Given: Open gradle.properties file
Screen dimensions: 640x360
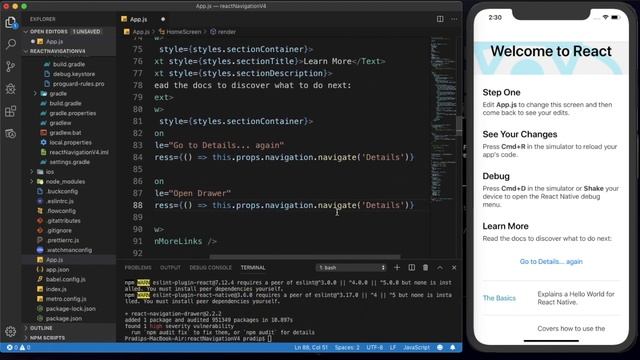Looking at the screenshot, I should coord(73,113).
